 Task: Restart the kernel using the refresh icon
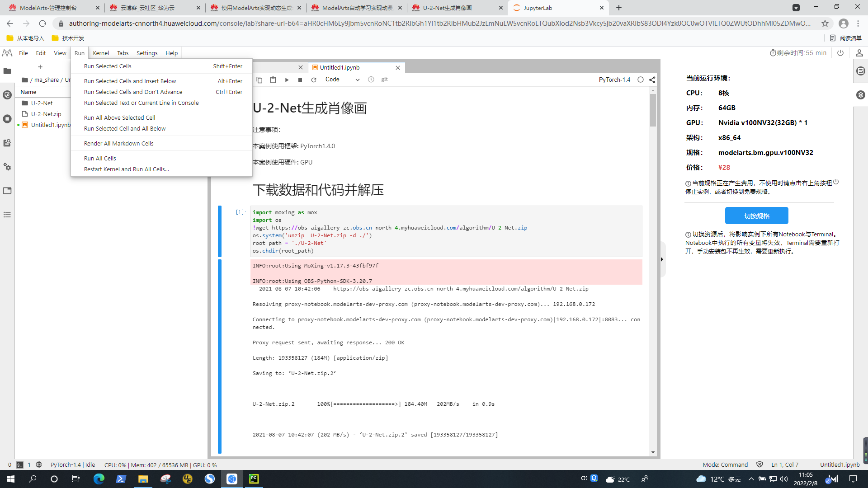click(314, 80)
